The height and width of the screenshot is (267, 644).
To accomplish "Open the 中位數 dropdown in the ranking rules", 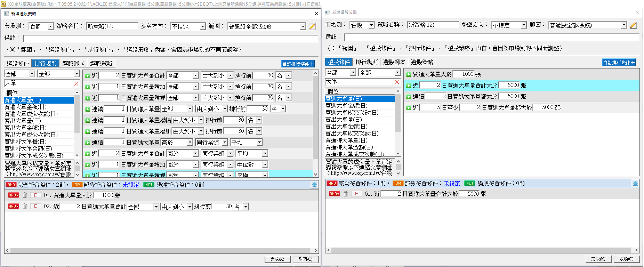I will pyautogui.click(x=265, y=165).
